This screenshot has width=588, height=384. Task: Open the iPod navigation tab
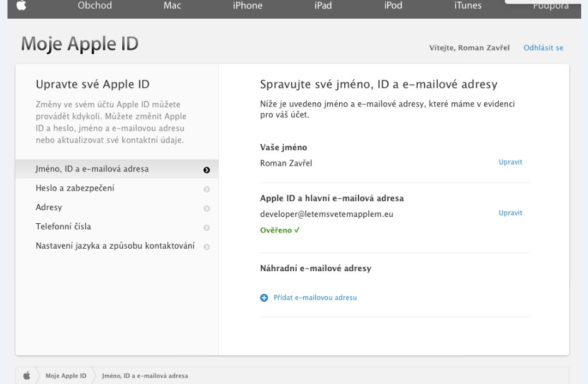tap(393, 5)
